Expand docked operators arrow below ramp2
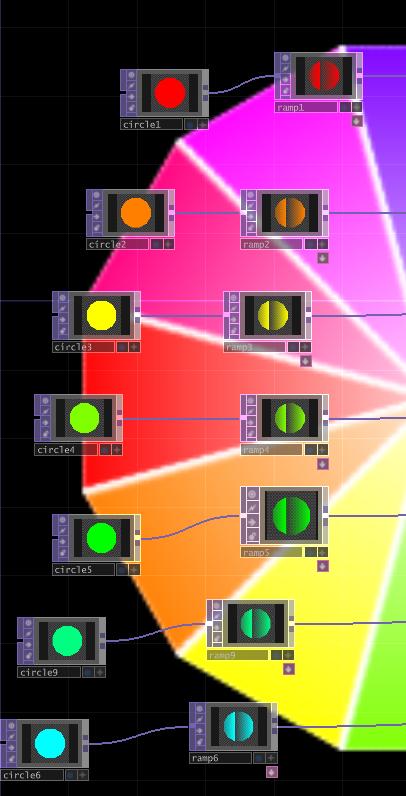Viewport: 406px width, 796px height. point(323,258)
